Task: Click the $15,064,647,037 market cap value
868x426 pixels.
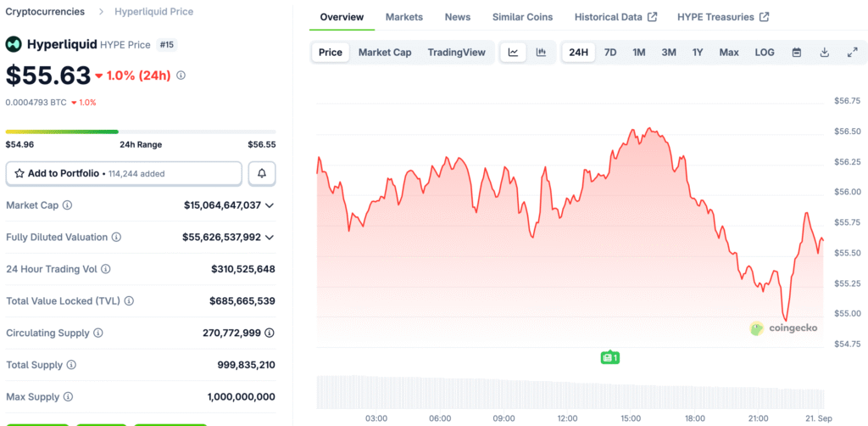Action: [x=223, y=205]
